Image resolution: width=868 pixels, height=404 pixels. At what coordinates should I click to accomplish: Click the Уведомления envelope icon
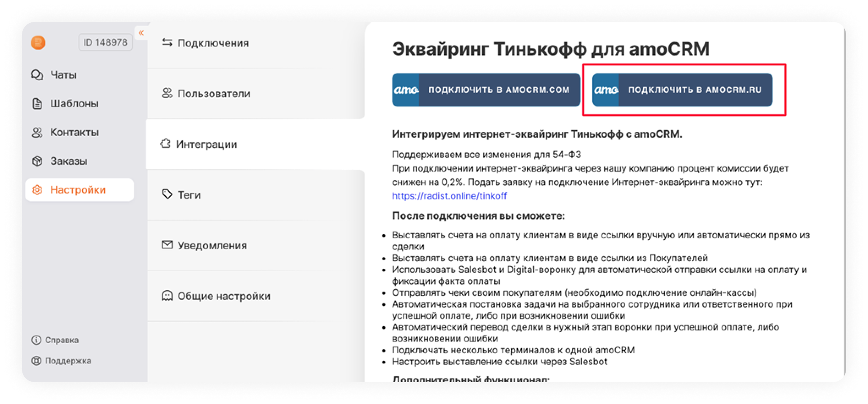coord(167,245)
